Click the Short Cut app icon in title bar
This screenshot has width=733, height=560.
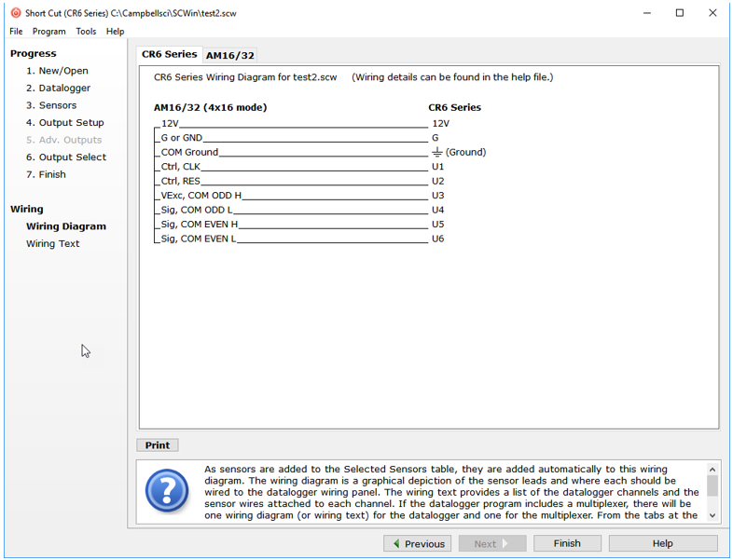point(16,13)
